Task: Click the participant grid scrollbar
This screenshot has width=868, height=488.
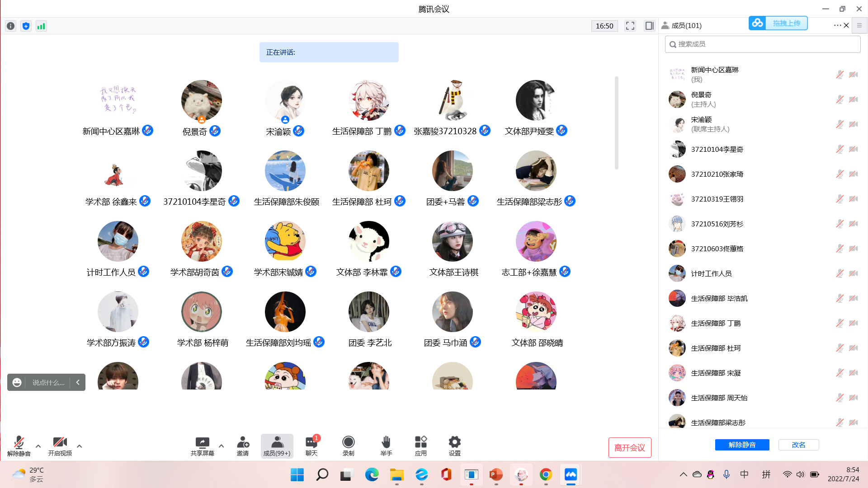Action: click(616, 123)
